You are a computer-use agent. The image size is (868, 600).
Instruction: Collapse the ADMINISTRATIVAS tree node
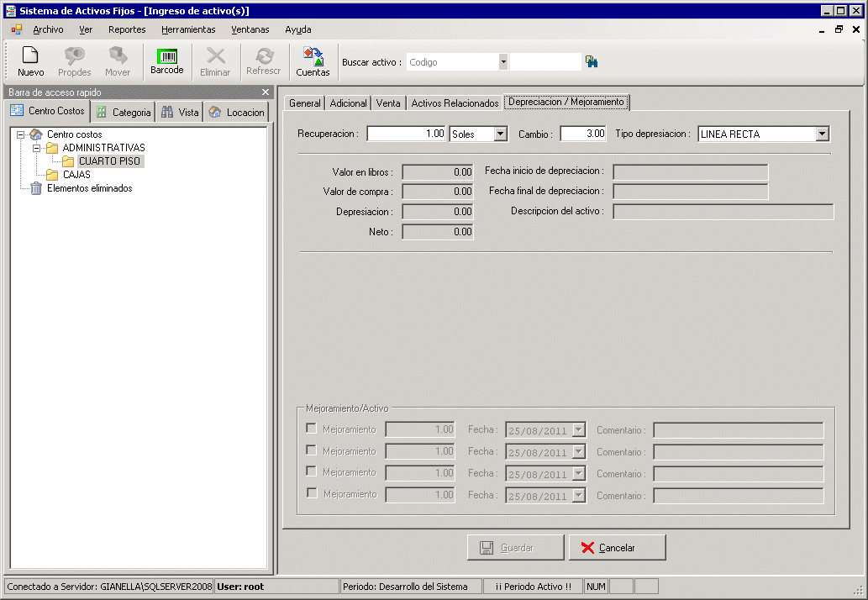[36, 148]
